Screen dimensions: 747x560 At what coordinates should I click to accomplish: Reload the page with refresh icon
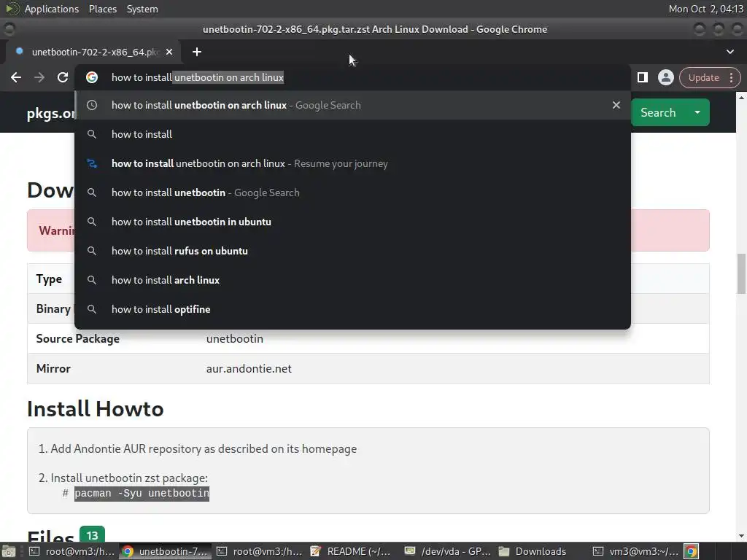click(63, 77)
